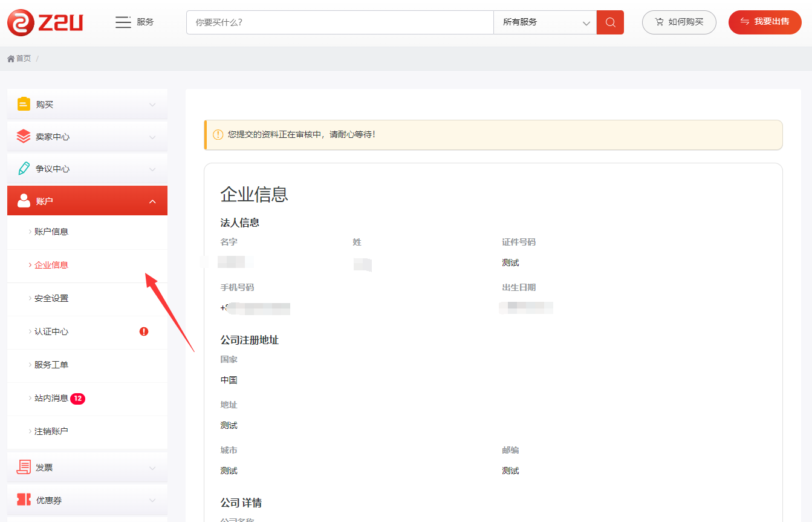Select 安全设置 menu item
The width and height of the screenshot is (812, 522).
[51, 298]
